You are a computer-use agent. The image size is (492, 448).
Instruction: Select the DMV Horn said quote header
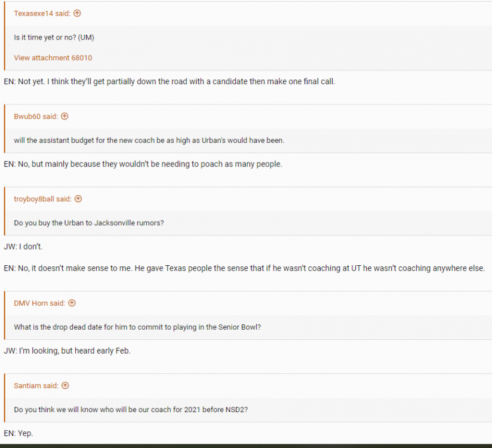(x=39, y=303)
